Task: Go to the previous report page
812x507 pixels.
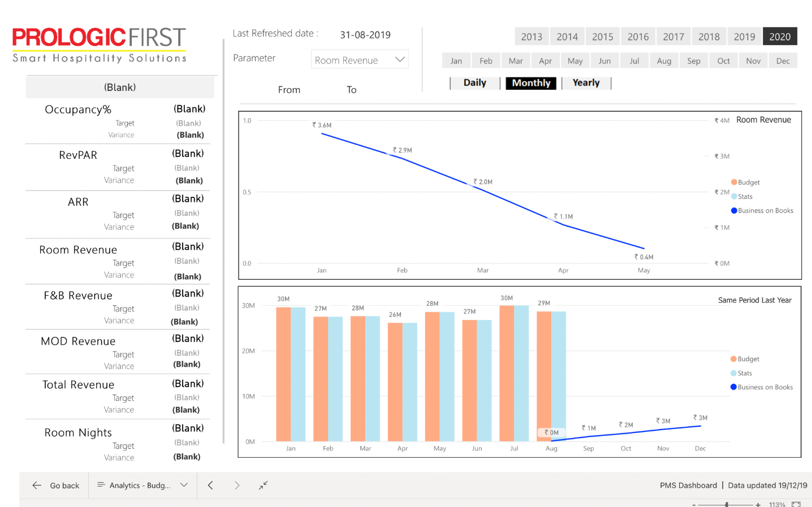Action: (210, 486)
